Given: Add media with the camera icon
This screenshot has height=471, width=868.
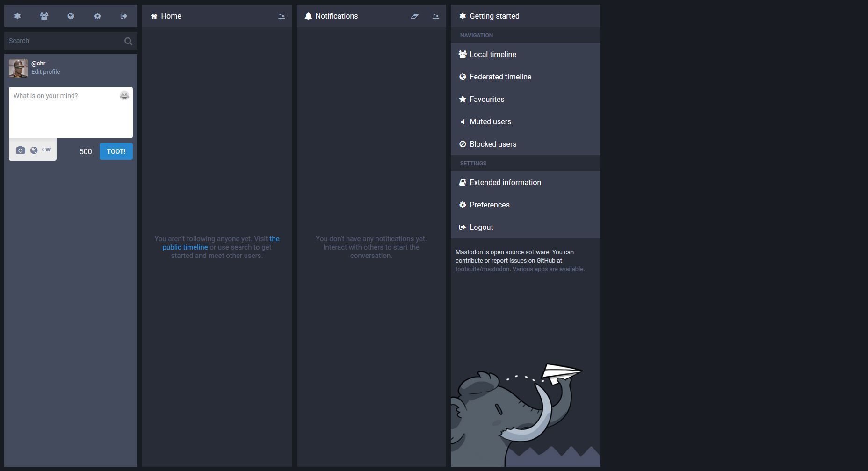Looking at the screenshot, I should coord(20,150).
